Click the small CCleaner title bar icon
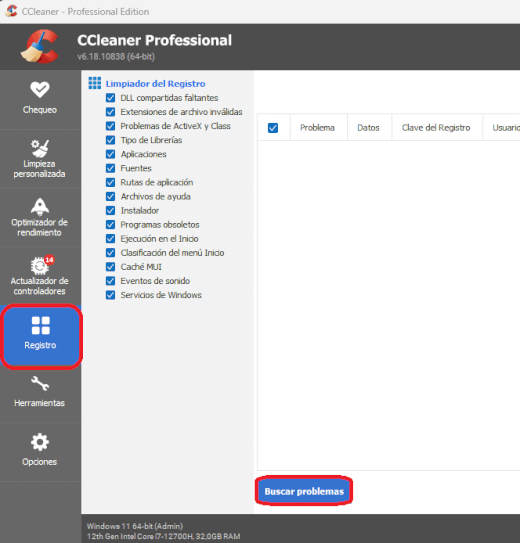 point(11,11)
